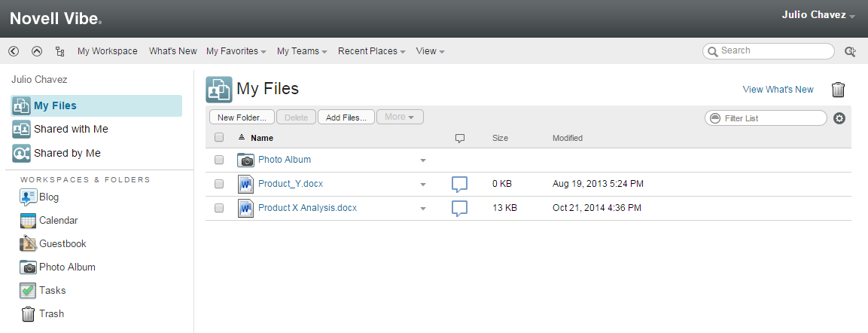
Task: Click the search options icon beside Search
Action: [x=851, y=51]
